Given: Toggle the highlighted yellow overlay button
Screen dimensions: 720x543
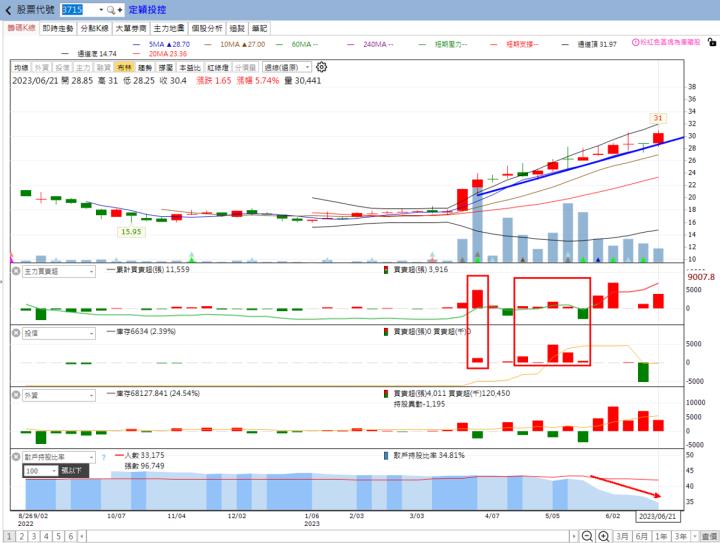Looking at the screenshot, I should (124, 67).
